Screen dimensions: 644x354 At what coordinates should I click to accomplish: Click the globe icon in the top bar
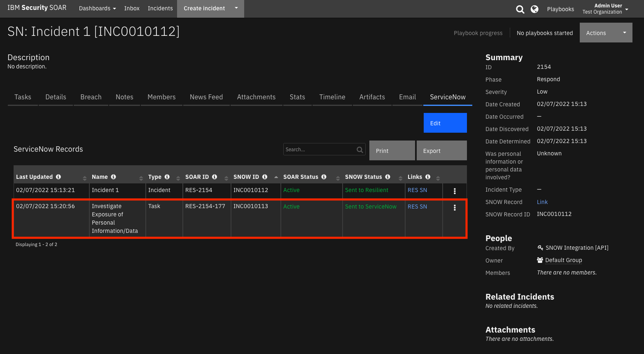(x=534, y=9)
